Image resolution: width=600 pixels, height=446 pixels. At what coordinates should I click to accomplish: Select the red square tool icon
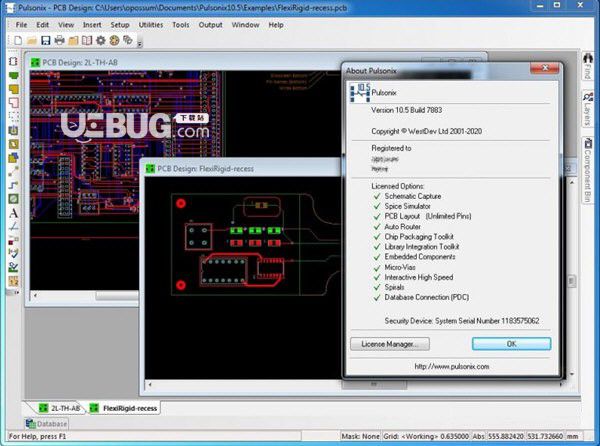point(13,240)
